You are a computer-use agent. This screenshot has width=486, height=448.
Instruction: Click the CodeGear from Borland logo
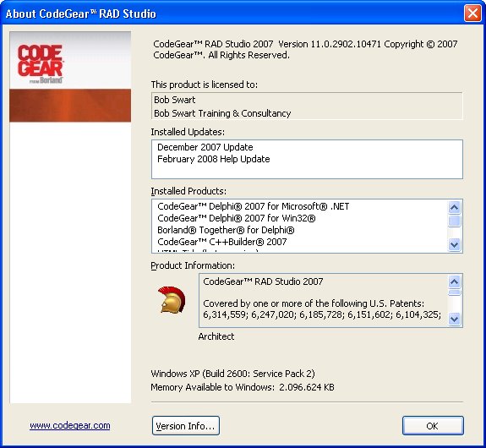[41, 64]
